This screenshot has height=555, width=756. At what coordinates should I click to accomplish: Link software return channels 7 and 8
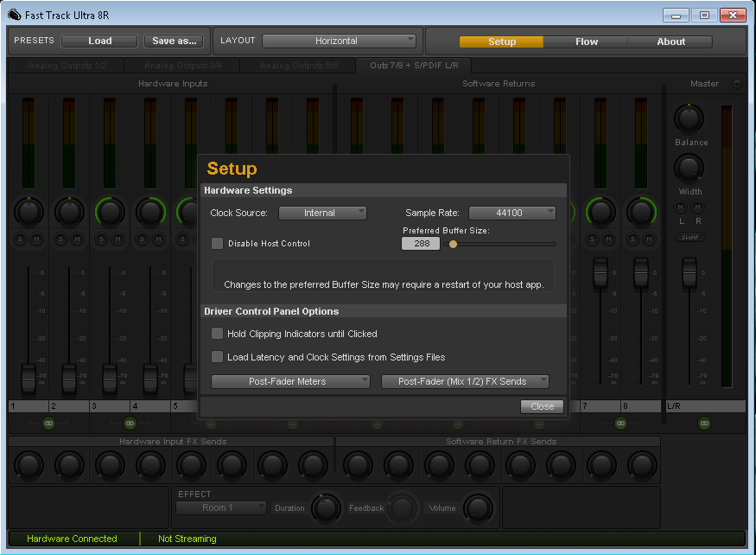tap(620, 424)
